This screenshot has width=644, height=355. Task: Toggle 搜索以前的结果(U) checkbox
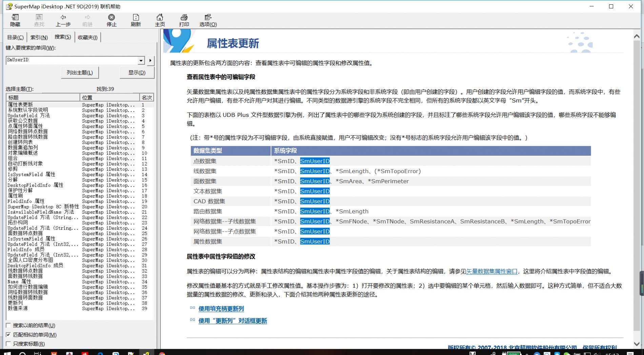(8, 325)
